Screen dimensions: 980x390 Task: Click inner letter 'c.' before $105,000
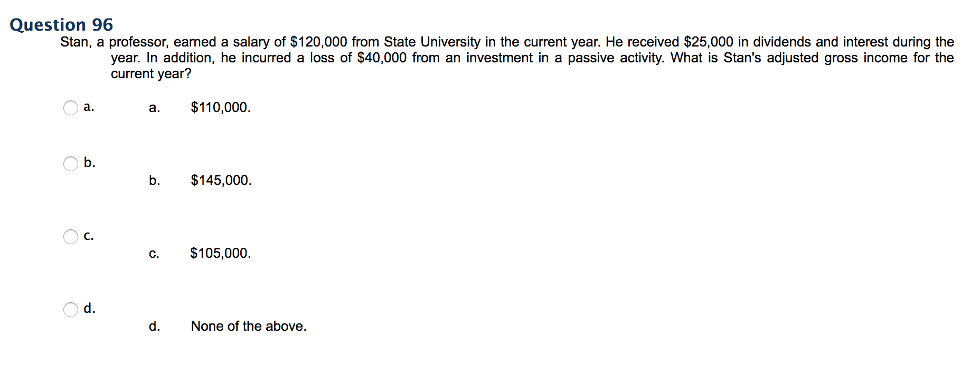154,254
